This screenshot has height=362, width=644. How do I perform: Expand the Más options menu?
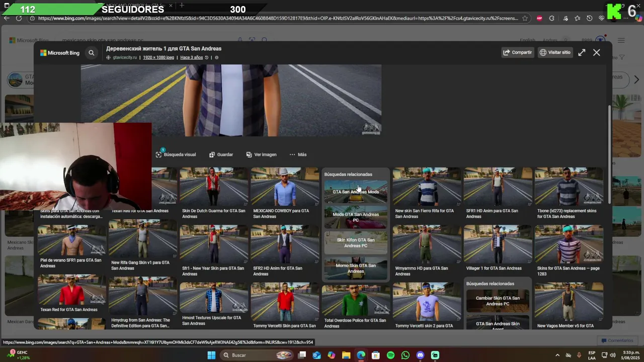pos(298,154)
